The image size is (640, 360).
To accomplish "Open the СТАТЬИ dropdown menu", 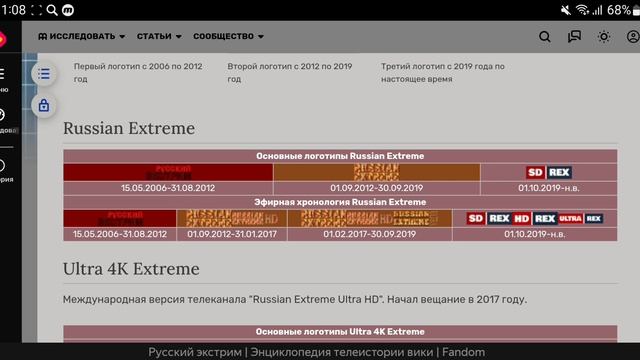I will tap(159, 36).
